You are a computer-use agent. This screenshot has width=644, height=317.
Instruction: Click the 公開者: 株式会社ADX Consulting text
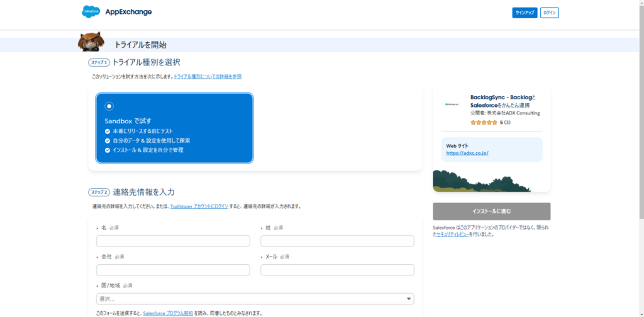coord(505,113)
